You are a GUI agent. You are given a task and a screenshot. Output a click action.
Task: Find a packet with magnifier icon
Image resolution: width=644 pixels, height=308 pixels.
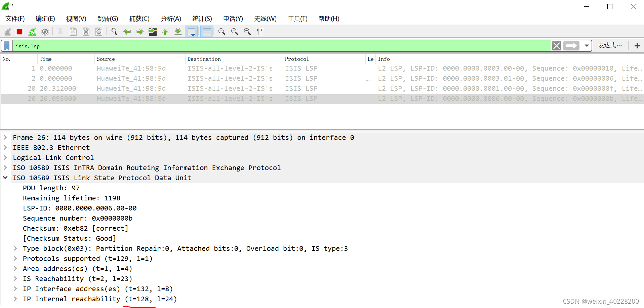114,32
